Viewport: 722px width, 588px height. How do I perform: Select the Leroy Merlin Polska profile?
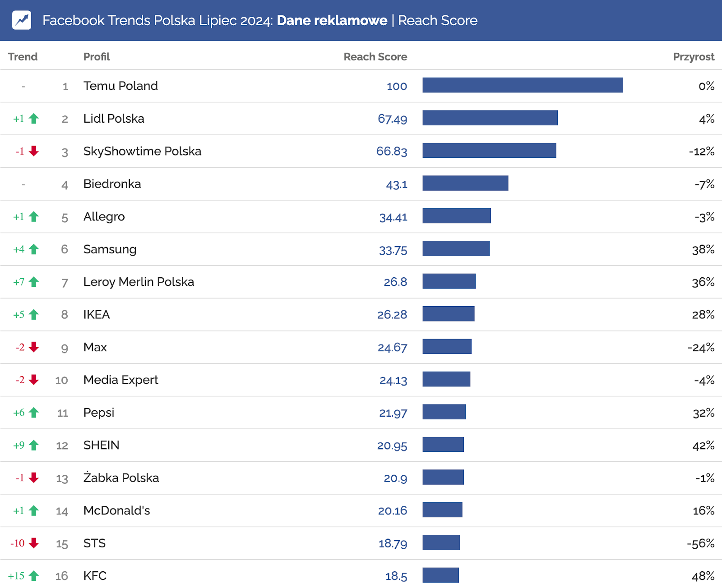[x=139, y=282]
